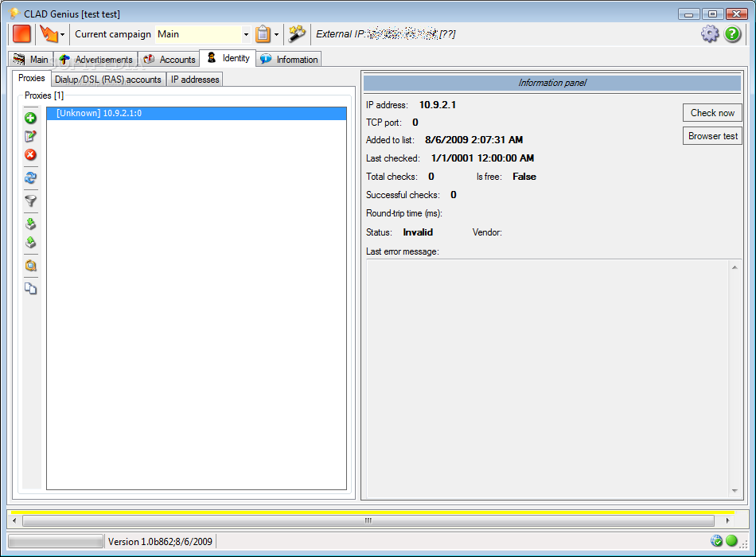Viewport: 756px width, 557px height.
Task: Open the IP addresses sub-tab
Action: coord(195,80)
